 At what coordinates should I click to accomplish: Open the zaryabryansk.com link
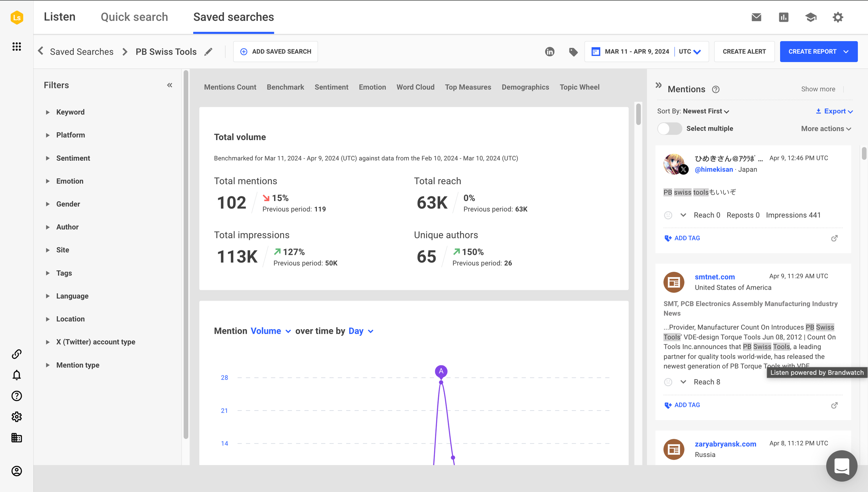click(x=725, y=444)
